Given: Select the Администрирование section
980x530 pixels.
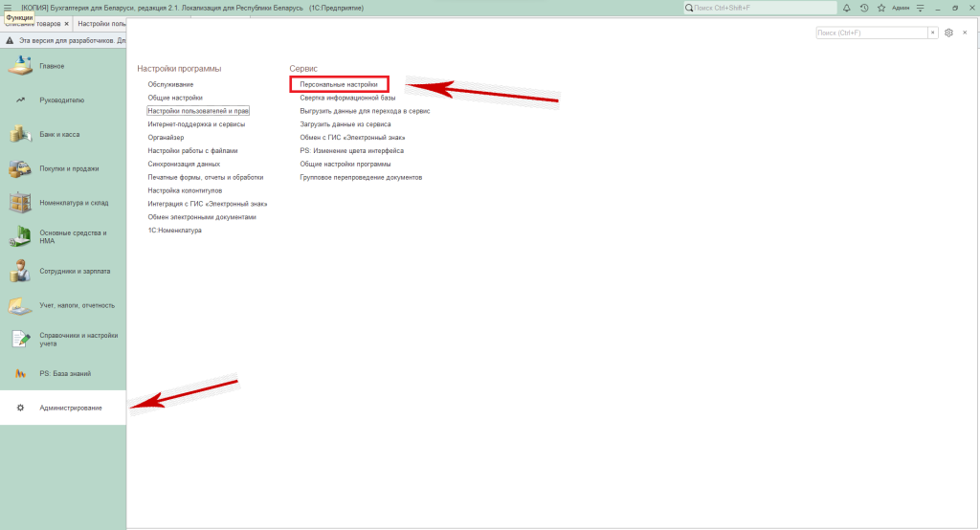Looking at the screenshot, I should click(70, 409).
